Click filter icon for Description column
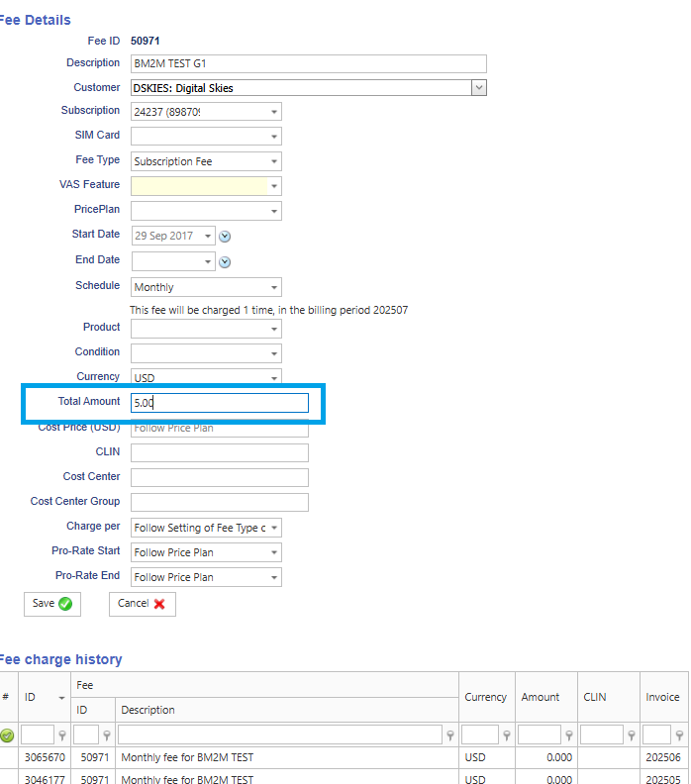This screenshot has height=784, width=691. (x=450, y=735)
